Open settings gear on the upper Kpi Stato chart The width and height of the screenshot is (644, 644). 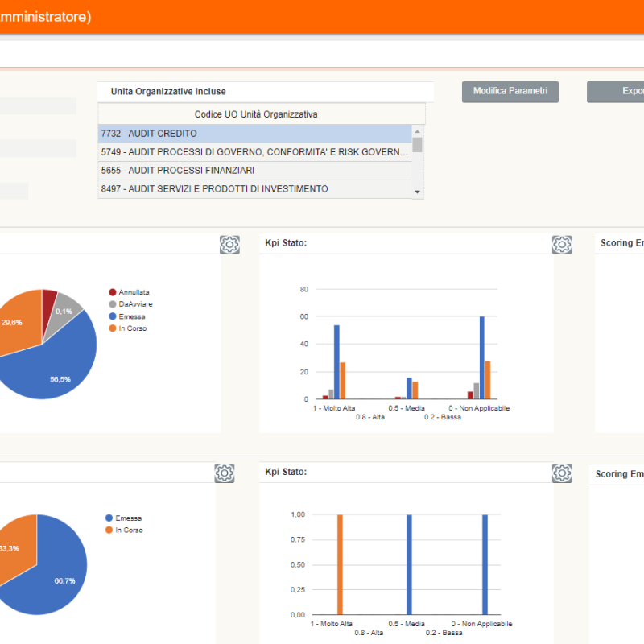click(563, 244)
